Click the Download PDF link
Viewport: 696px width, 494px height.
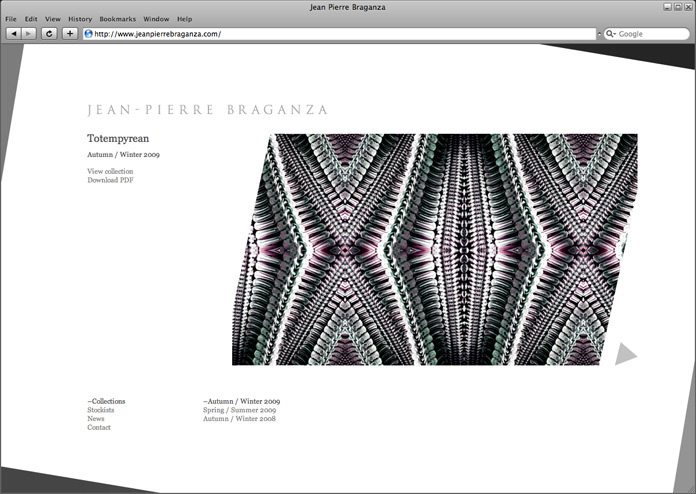(x=110, y=180)
